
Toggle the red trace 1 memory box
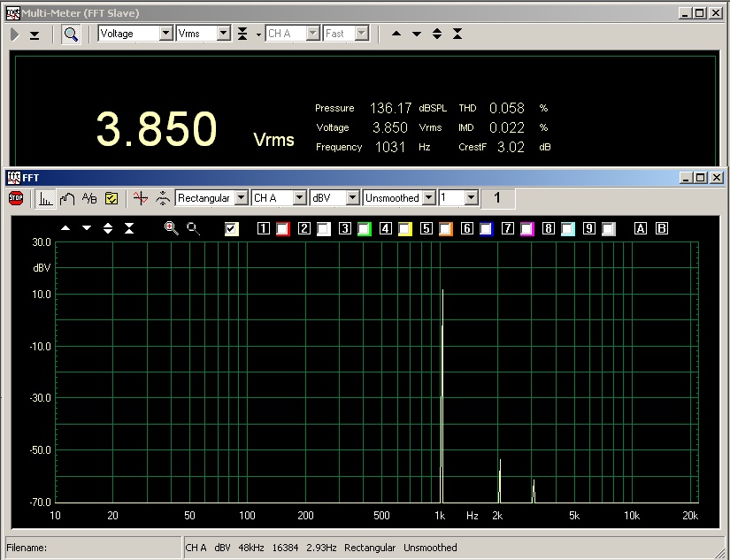283,229
